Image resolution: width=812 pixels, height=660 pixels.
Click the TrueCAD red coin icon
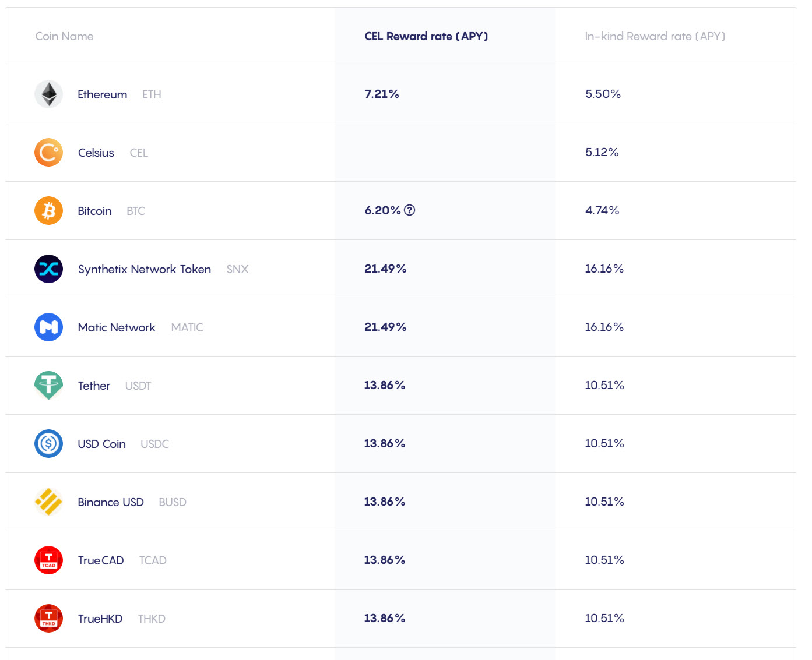[x=48, y=560]
